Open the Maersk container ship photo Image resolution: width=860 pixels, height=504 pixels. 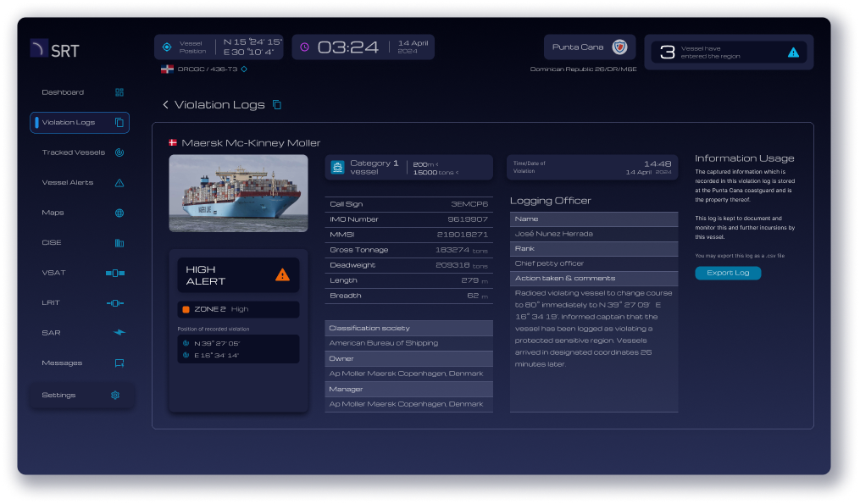tap(239, 193)
